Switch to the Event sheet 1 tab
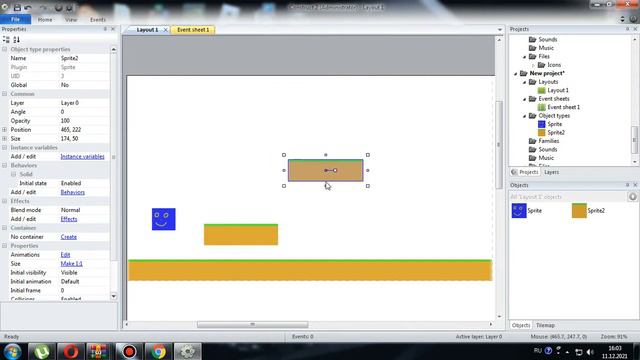The image size is (640, 360). point(193,30)
